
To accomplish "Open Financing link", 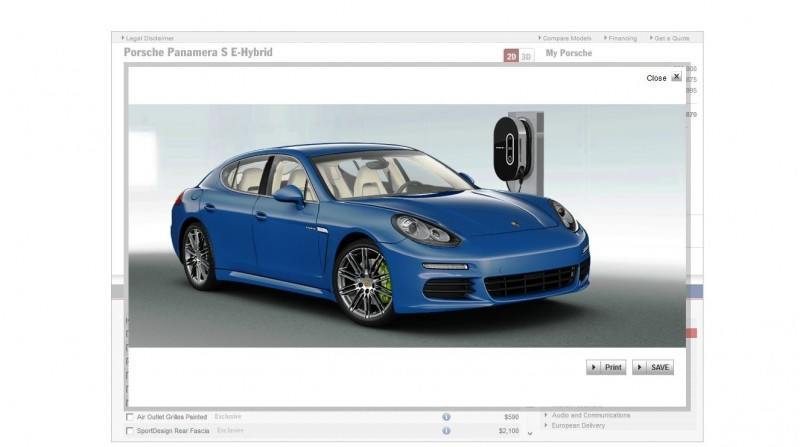I will click(x=620, y=38).
